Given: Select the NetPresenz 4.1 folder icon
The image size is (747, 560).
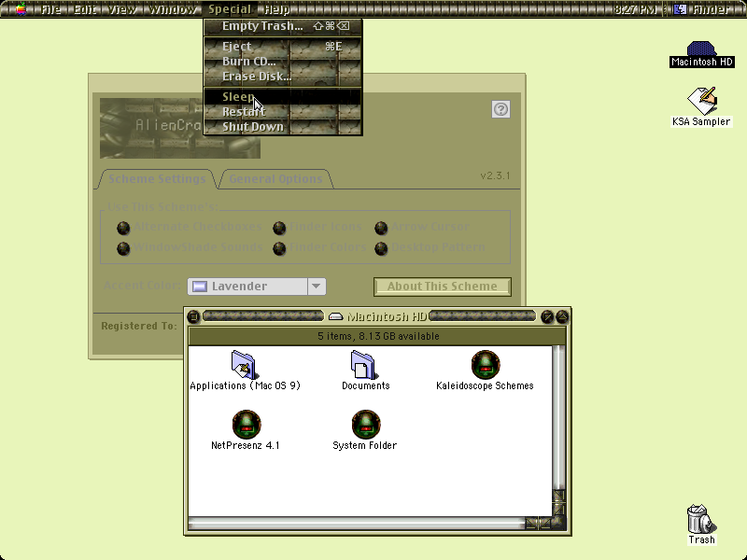Looking at the screenshot, I should tap(247, 425).
